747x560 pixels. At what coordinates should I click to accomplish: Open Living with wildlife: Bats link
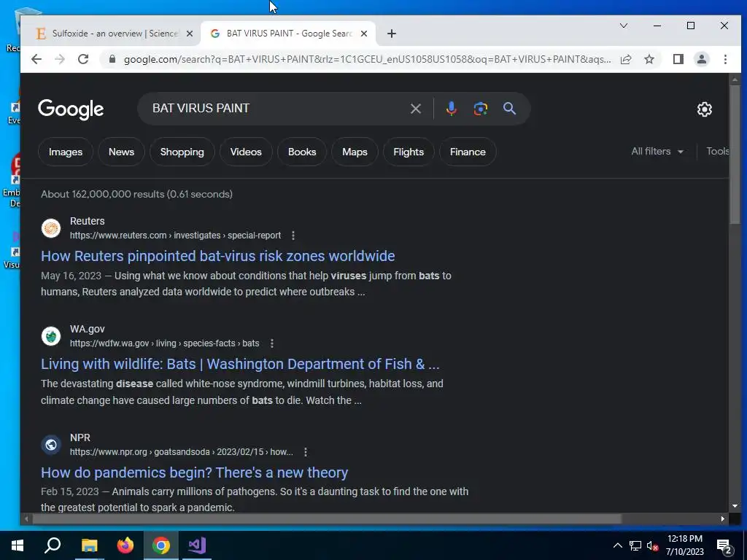click(x=240, y=365)
